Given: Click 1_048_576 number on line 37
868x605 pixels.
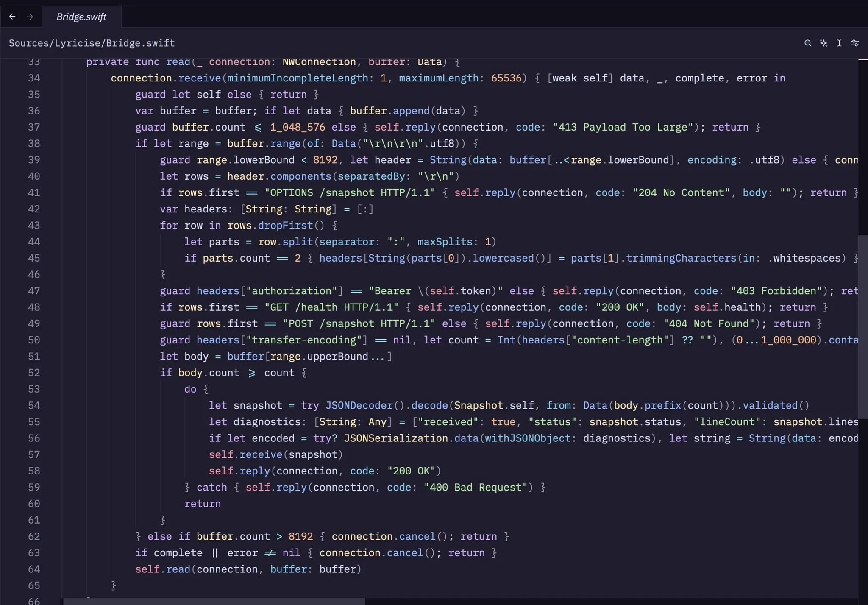Looking at the screenshot, I should [298, 127].
